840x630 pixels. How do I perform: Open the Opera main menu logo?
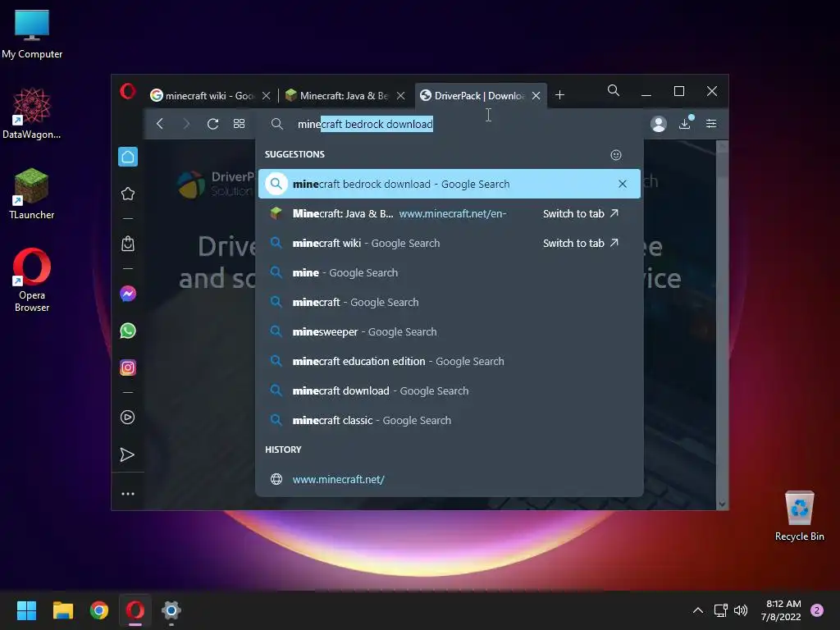(127, 91)
